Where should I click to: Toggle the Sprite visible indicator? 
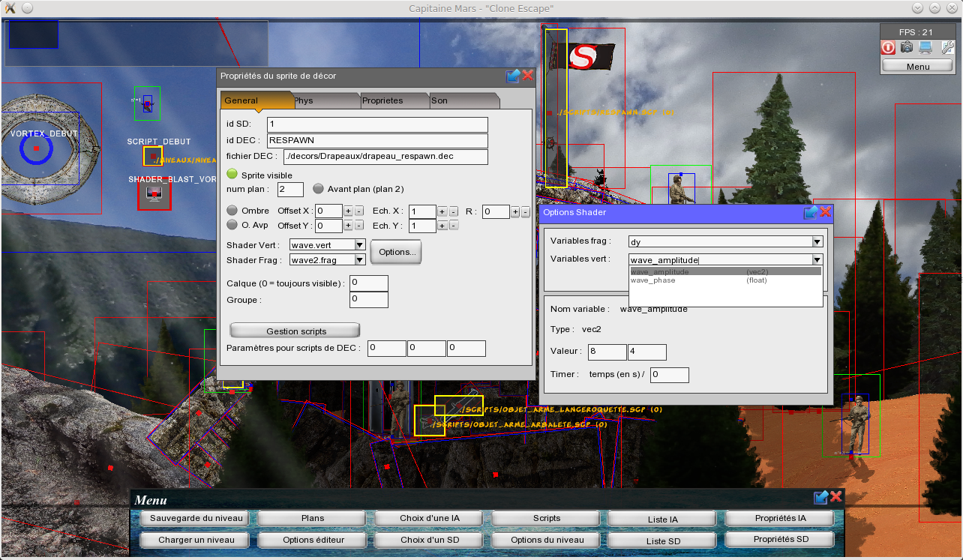point(232,174)
